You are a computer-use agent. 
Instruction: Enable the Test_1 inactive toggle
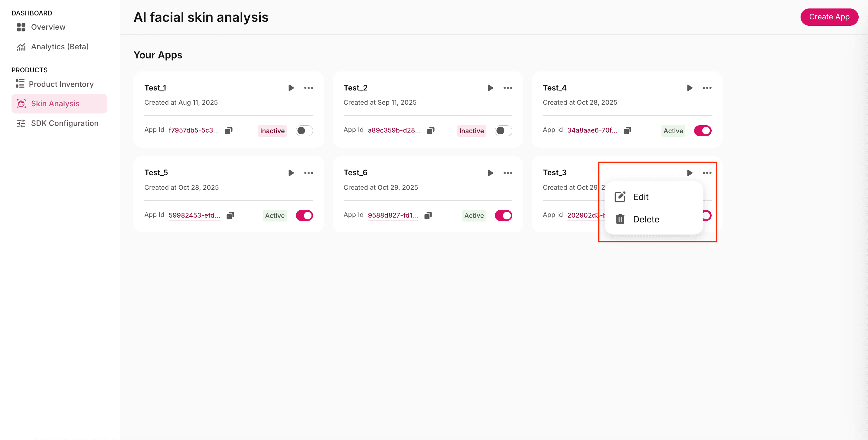click(304, 130)
